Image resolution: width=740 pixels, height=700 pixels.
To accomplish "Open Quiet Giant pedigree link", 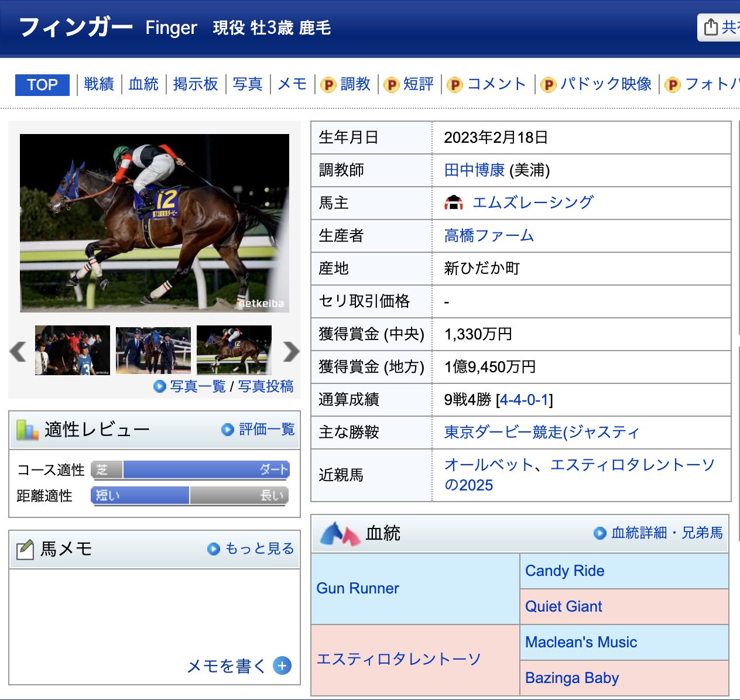I will click(x=563, y=606).
